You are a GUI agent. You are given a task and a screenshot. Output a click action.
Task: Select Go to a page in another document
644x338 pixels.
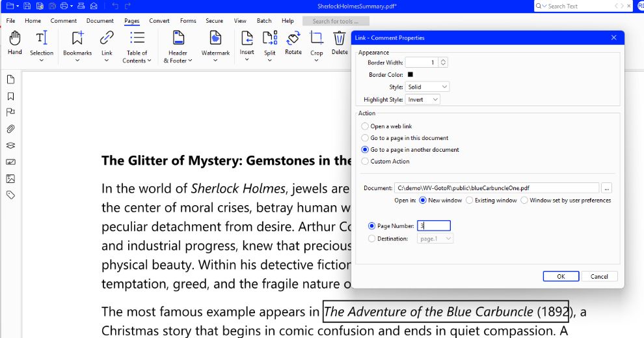pos(365,150)
